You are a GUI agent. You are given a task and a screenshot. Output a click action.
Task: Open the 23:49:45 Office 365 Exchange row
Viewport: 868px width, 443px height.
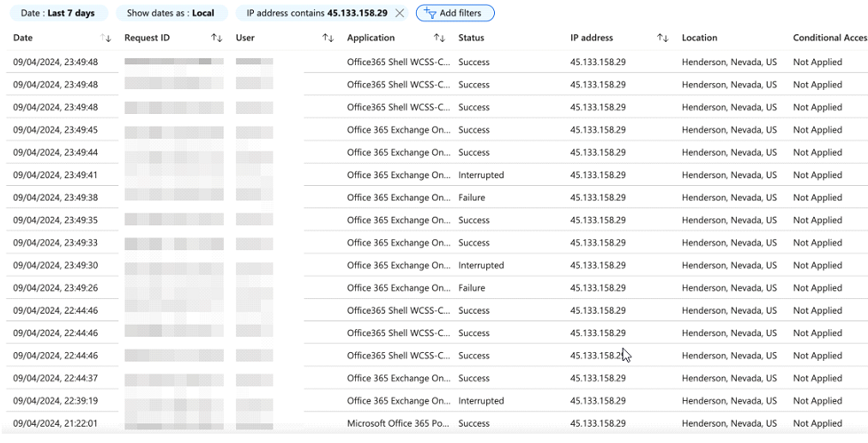[x=398, y=130]
